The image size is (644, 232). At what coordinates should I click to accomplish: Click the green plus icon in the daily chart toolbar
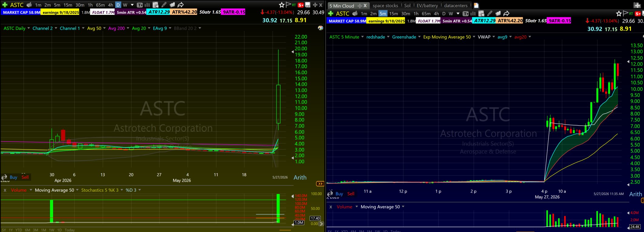click(5, 5)
